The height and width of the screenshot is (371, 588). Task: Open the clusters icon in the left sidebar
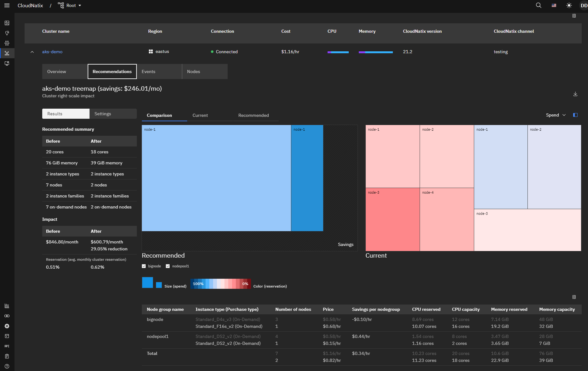pyautogui.click(x=7, y=43)
